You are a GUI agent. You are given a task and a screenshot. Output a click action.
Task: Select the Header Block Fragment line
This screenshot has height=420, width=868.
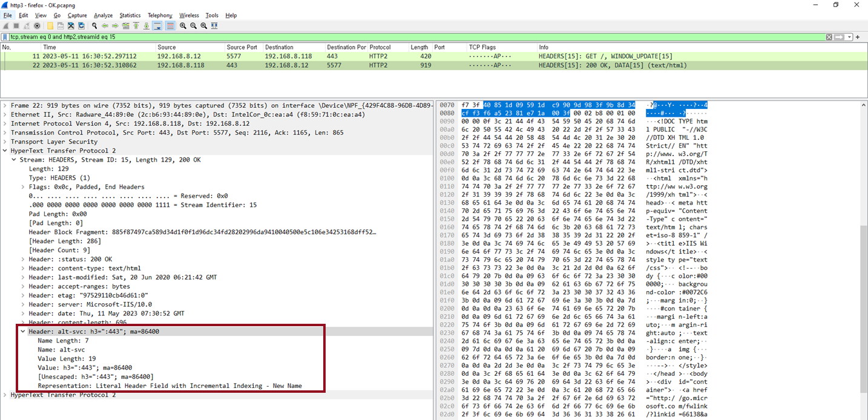tap(202, 232)
